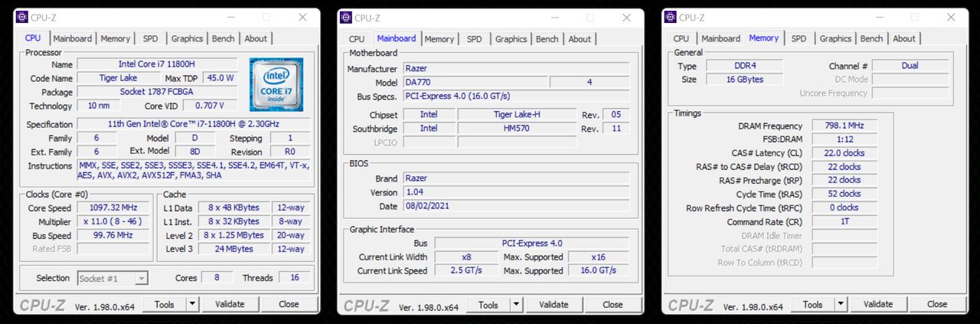Click the Razer manufacturer field
Screen dimensions: 980x324
coord(516,69)
